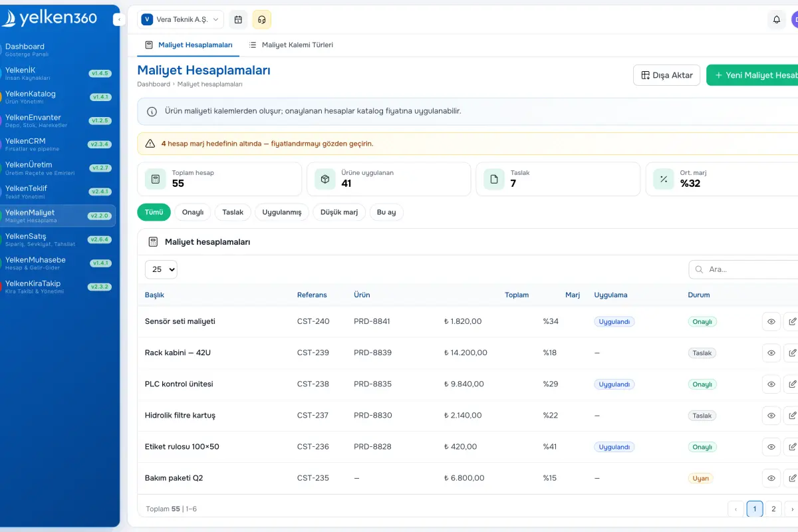Sort by the Ürün column header
The image size is (798, 532).
point(362,295)
